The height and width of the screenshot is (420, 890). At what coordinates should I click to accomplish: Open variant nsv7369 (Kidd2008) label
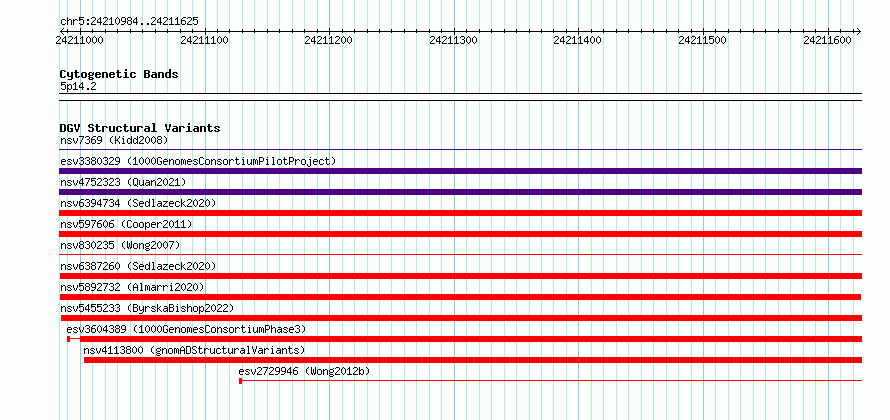point(114,140)
